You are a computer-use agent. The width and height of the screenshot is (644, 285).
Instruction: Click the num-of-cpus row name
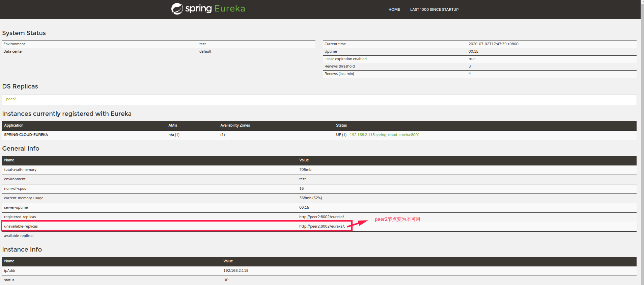pos(15,188)
